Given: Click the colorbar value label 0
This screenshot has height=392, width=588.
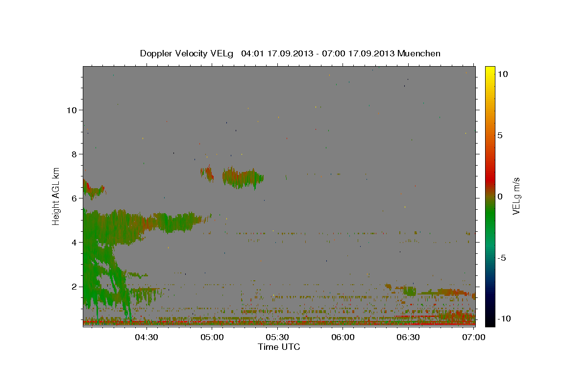Looking at the screenshot, I should click(x=499, y=196).
